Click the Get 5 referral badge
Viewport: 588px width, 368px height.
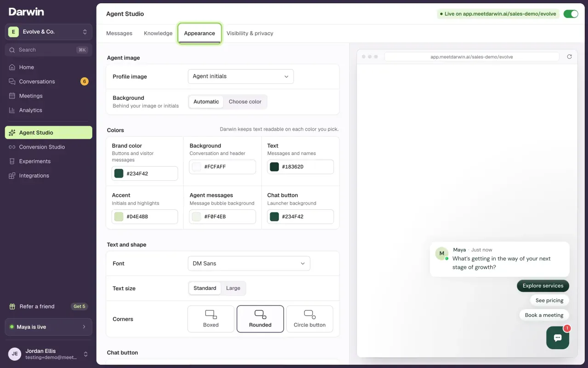(79, 306)
